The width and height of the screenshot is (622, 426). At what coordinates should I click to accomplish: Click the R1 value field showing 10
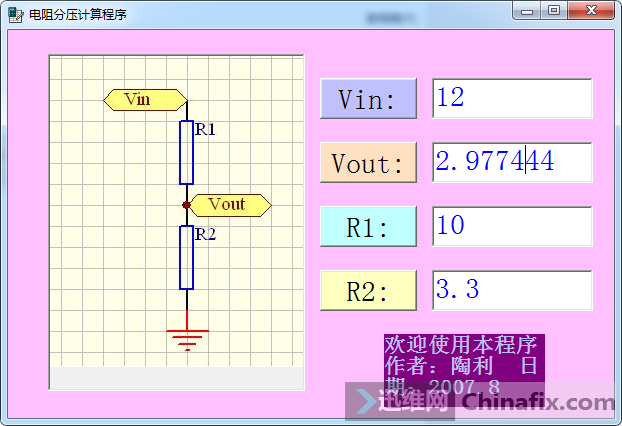pos(512,226)
